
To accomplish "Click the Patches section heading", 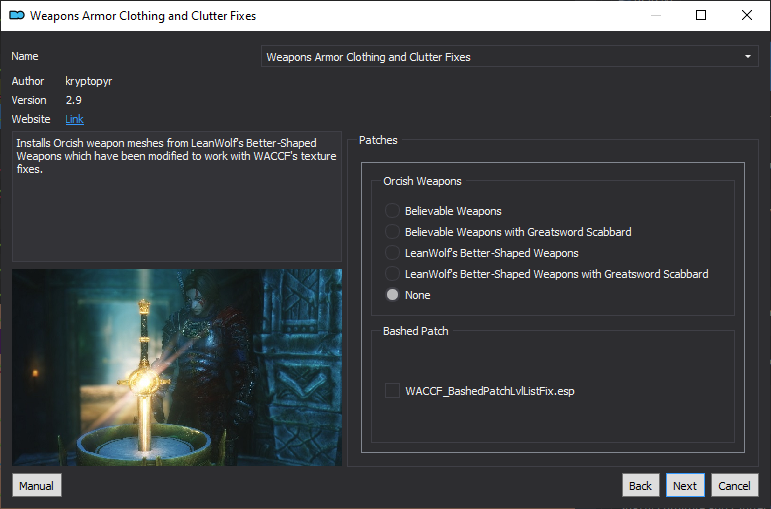I will [378, 140].
